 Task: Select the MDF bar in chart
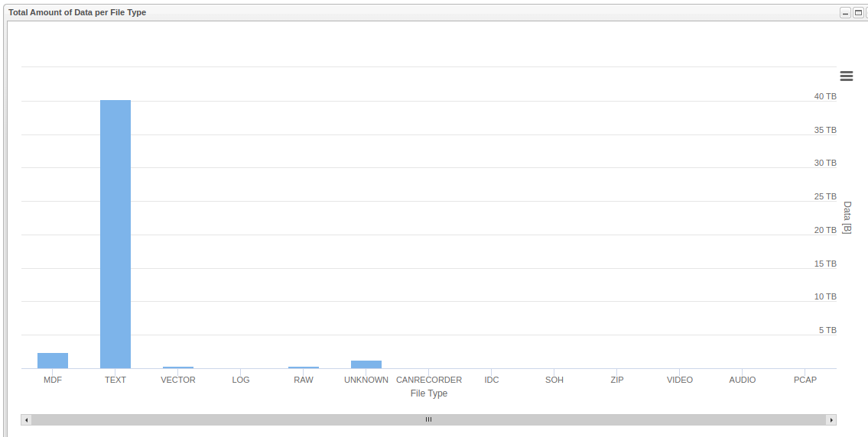pyautogui.click(x=53, y=361)
